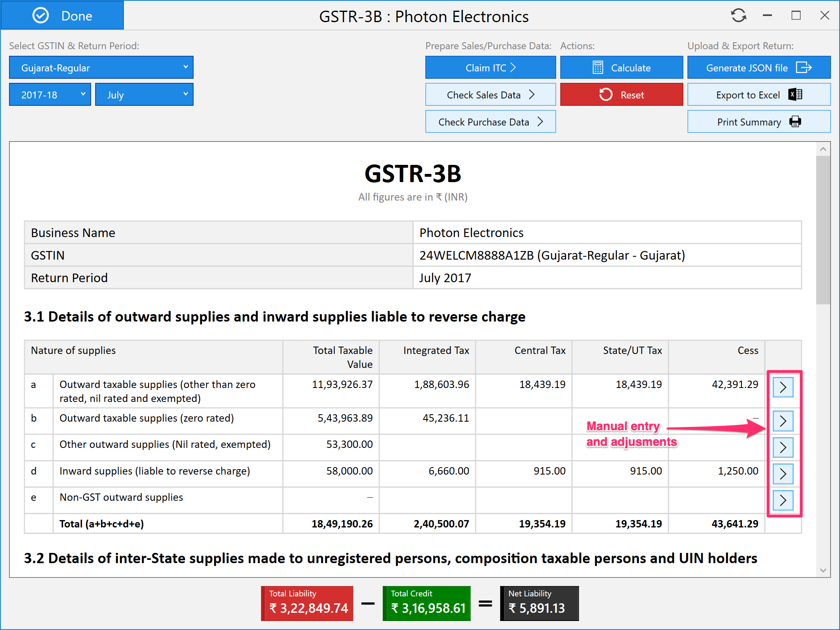
Task: Click the Excel icon on Export to Excel
Action: click(x=795, y=95)
